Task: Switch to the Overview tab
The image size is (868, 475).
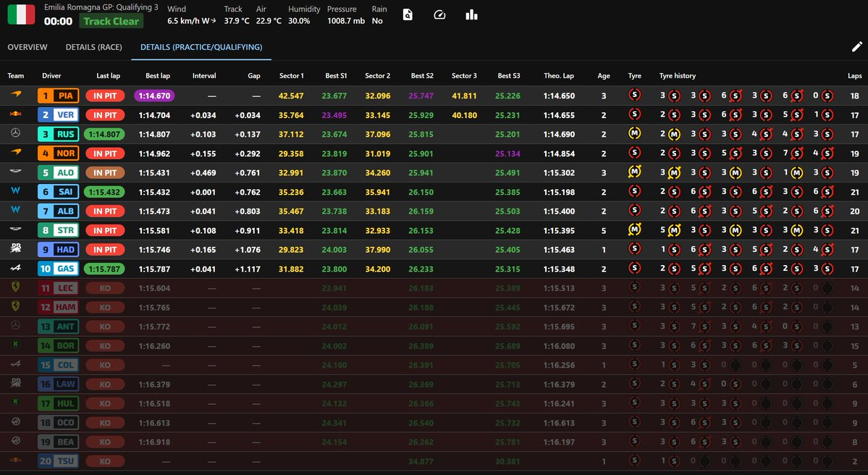Action: point(28,47)
